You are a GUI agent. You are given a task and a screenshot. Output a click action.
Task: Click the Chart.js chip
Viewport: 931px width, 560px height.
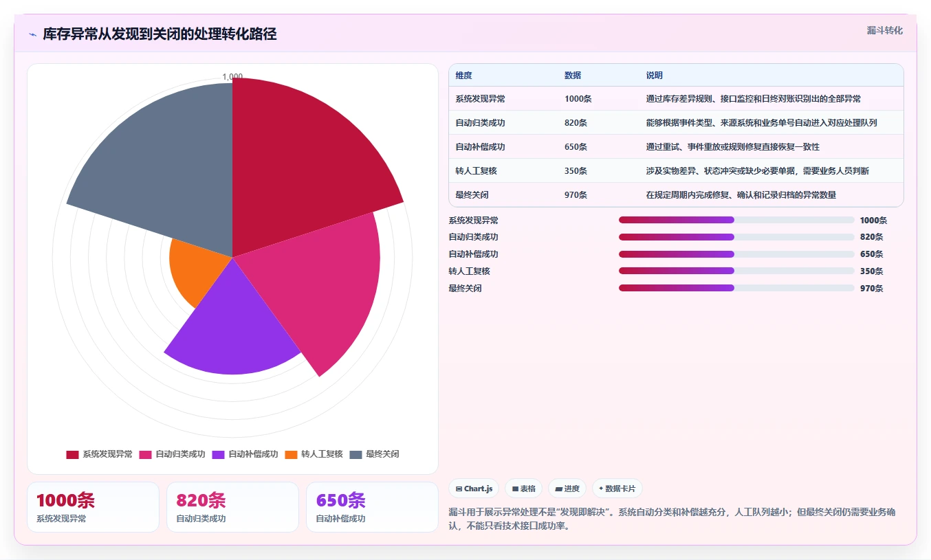pyautogui.click(x=474, y=489)
